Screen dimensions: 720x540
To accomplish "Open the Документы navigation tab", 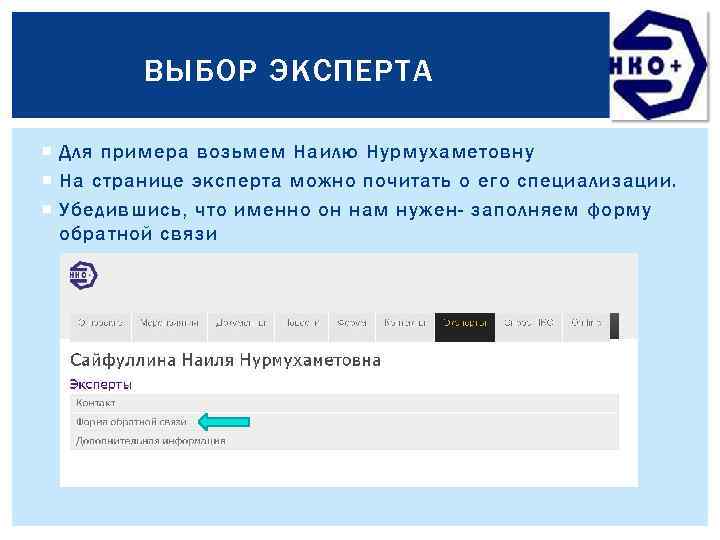I will point(241,326).
